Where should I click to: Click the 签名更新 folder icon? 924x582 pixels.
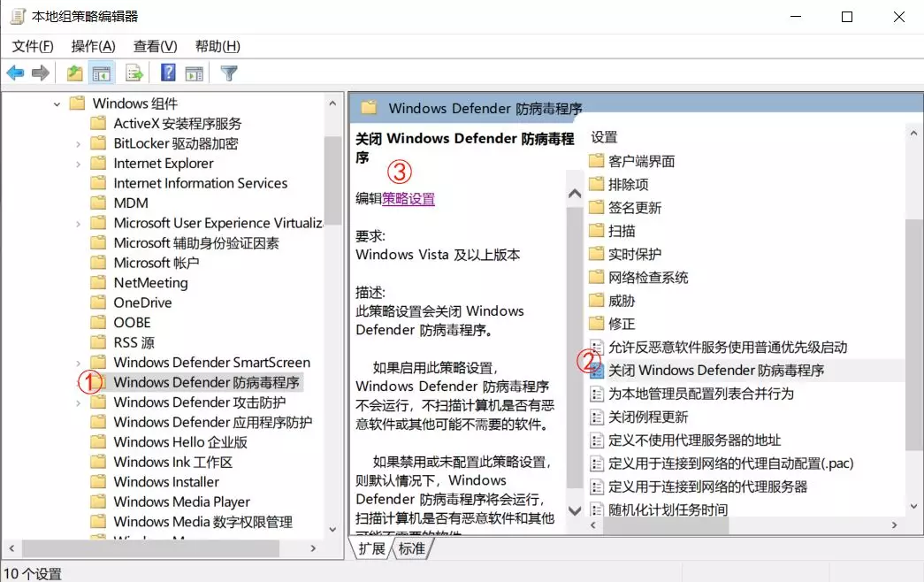[x=596, y=207]
